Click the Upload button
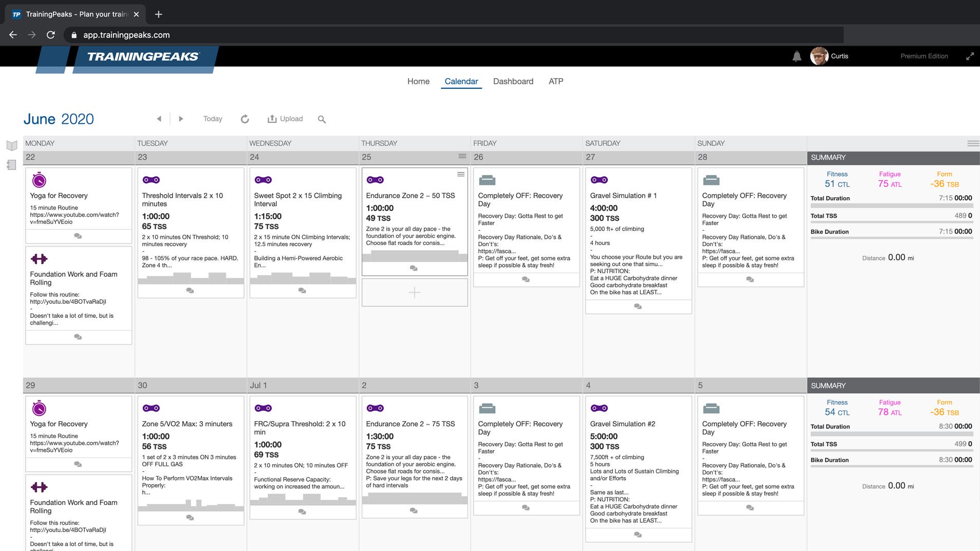The height and width of the screenshot is (551, 980). coord(285,119)
